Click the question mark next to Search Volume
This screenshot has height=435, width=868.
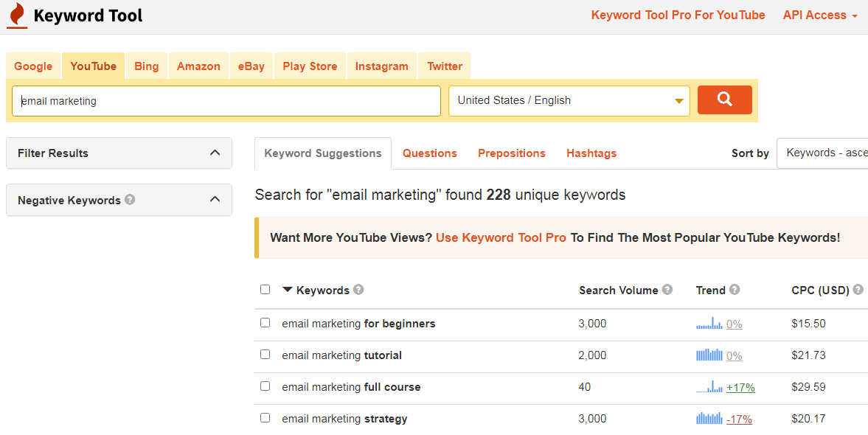point(667,289)
